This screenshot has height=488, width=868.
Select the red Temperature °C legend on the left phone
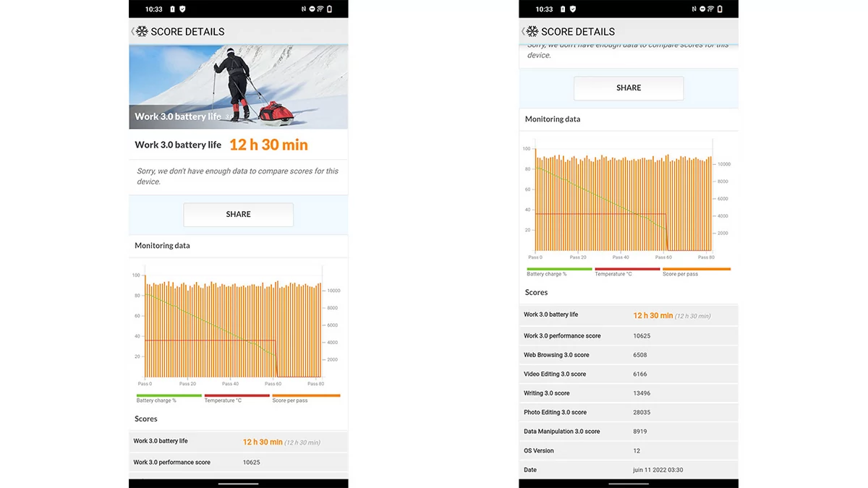click(237, 398)
